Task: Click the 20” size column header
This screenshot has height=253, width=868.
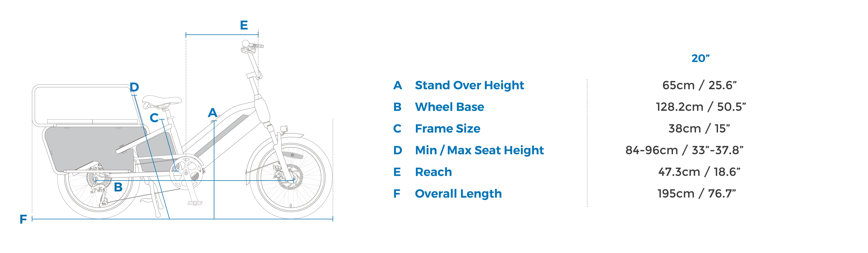Action: coord(701,58)
